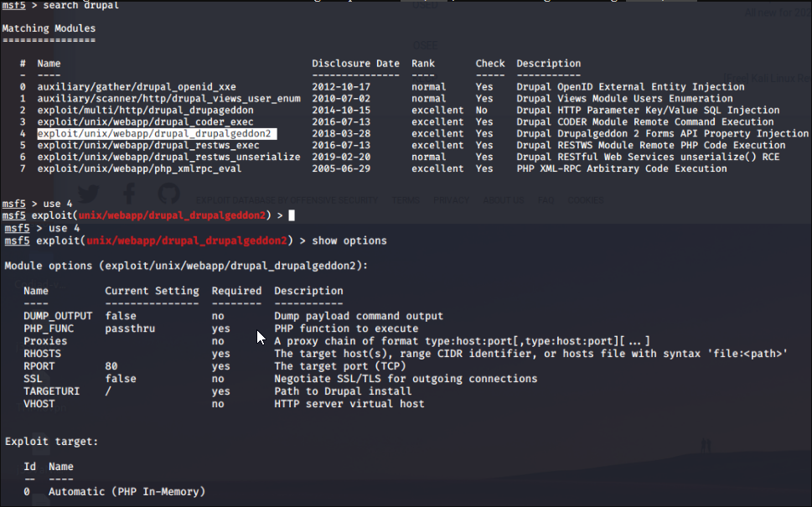Click the 'Rank' column header

point(423,64)
